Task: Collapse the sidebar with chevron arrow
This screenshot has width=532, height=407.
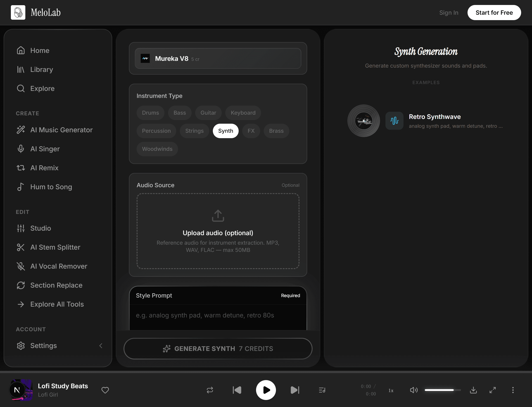Action: pos(101,346)
